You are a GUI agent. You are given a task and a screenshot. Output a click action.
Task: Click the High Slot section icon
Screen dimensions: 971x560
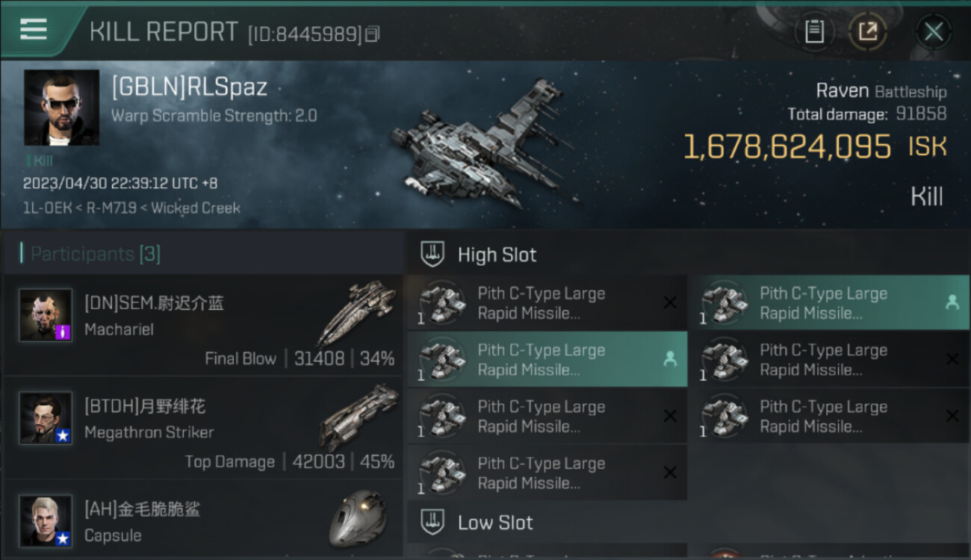(x=433, y=255)
